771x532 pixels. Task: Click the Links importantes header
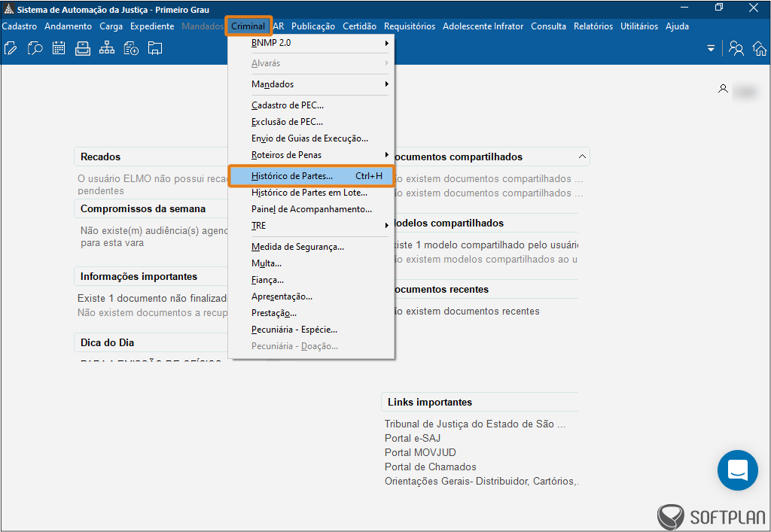tap(480, 402)
